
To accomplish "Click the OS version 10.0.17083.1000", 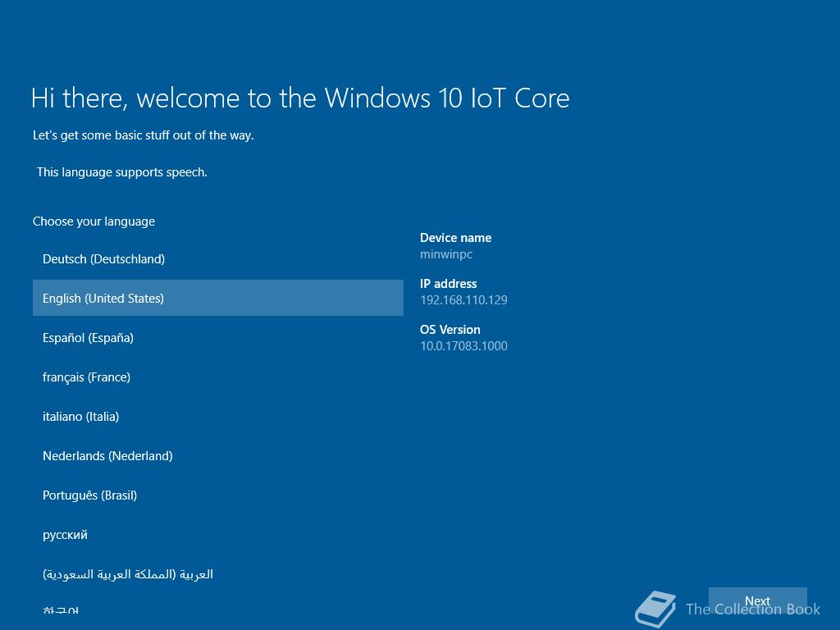I will pos(463,346).
